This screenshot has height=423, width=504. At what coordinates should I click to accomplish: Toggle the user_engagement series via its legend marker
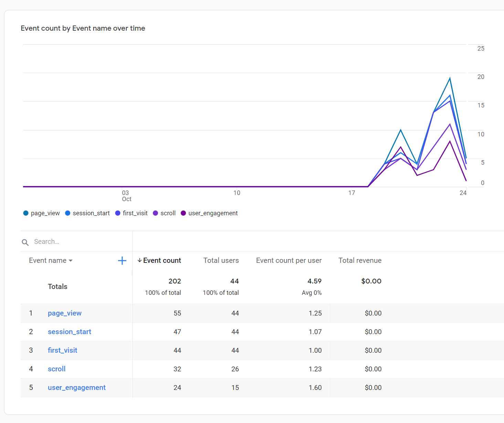(183, 213)
